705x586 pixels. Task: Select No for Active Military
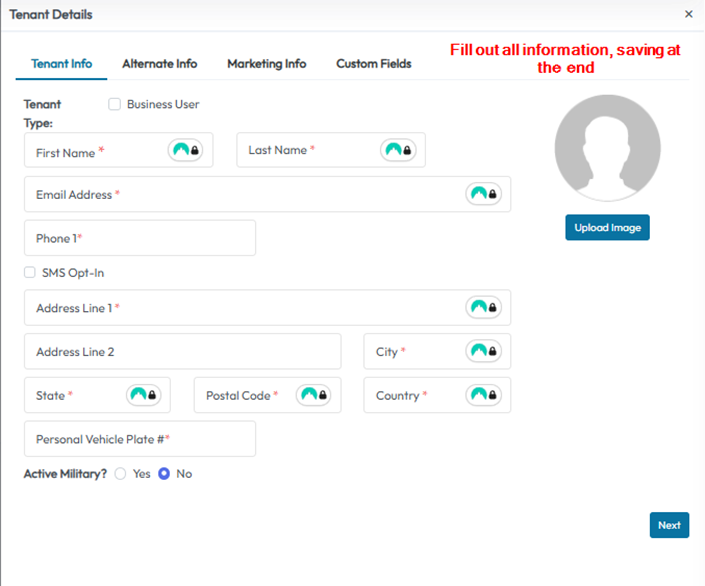pyautogui.click(x=164, y=474)
